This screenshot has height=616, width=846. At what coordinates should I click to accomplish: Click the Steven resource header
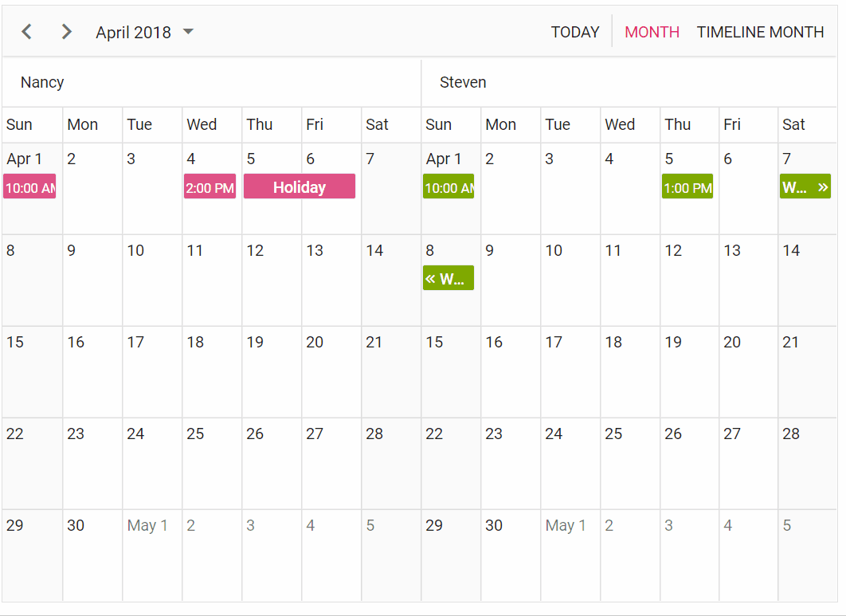tap(463, 82)
